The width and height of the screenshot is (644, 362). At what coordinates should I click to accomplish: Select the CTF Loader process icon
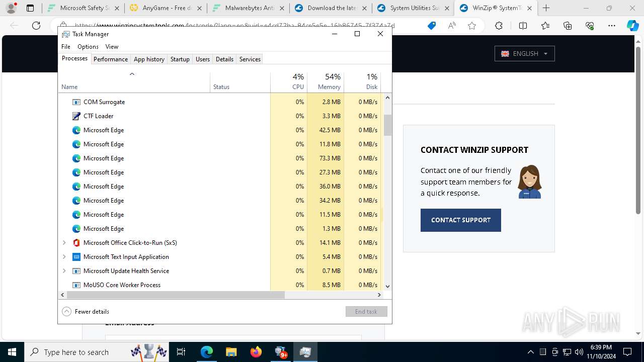76,116
